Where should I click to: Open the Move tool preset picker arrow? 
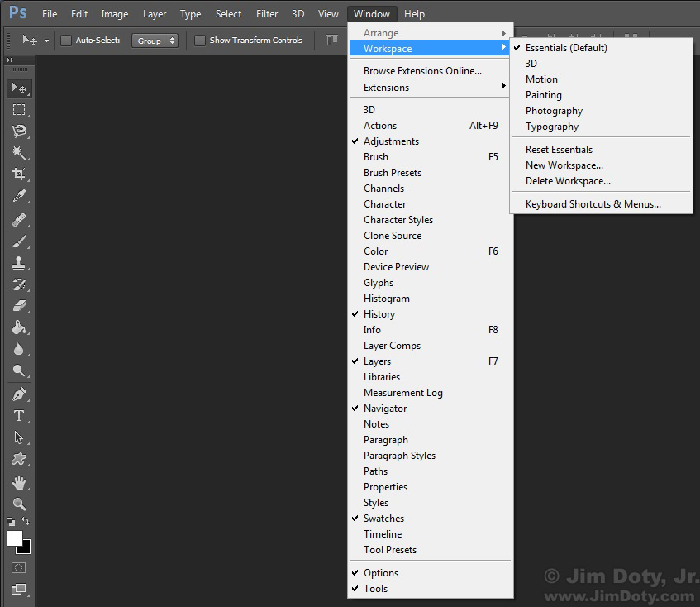pyautogui.click(x=46, y=41)
